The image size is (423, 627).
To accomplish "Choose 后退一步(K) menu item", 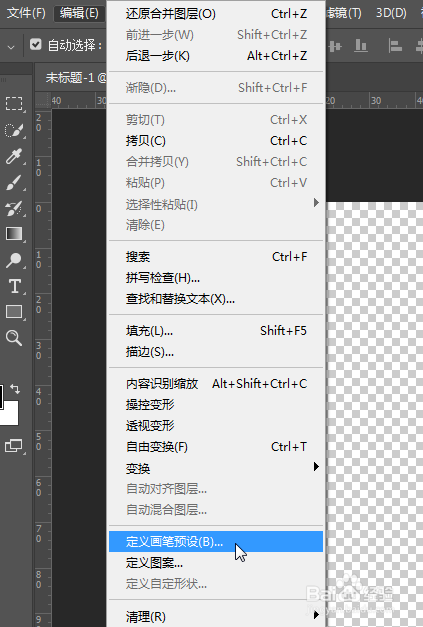I will point(216,56).
